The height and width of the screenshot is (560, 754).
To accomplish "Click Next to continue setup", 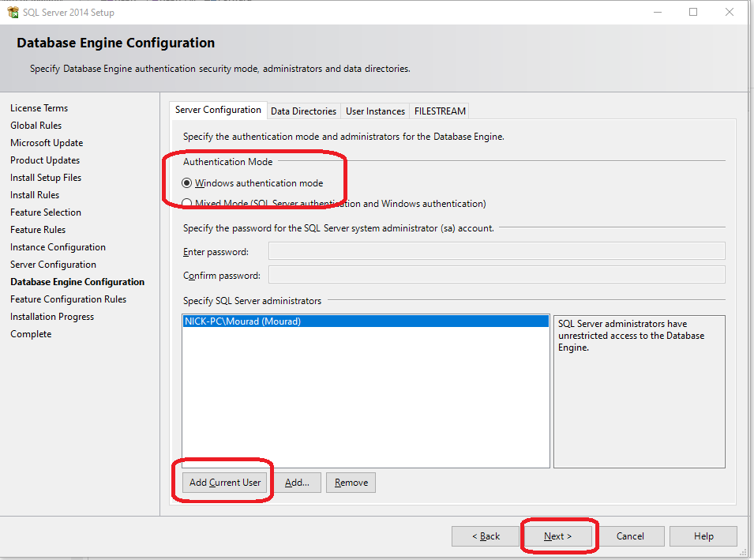I will 558,536.
